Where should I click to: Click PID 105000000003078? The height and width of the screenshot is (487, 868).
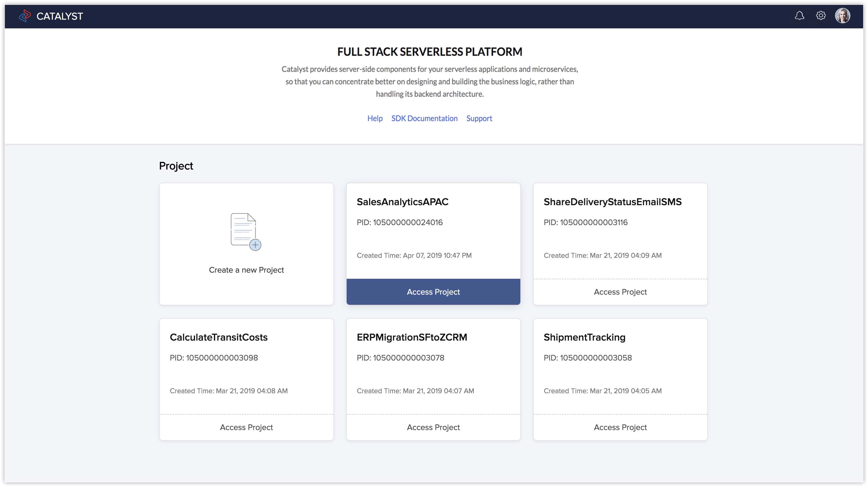tap(400, 358)
